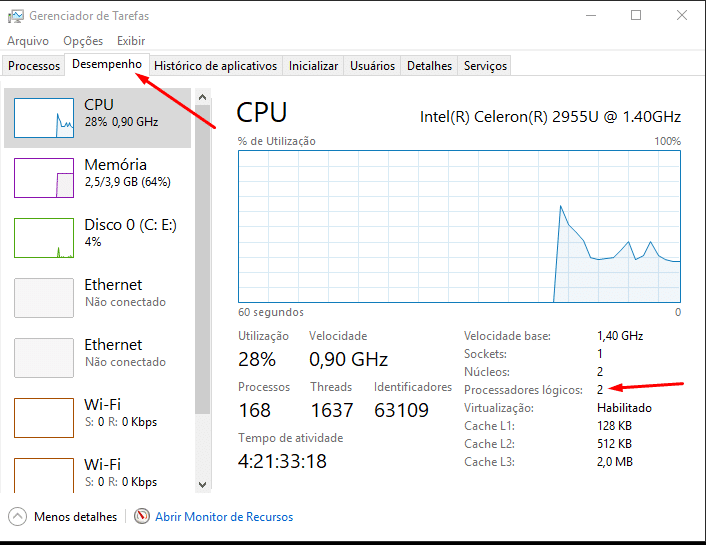Select the CPU mini graph thumbnail
The image size is (706, 545).
tap(44, 118)
